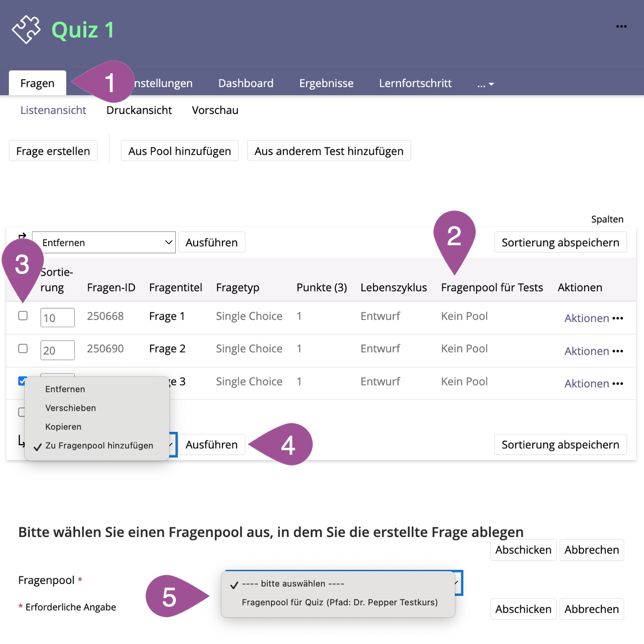Expand the more tabs '...' dropdown
The image size is (644, 644).
coord(485,84)
